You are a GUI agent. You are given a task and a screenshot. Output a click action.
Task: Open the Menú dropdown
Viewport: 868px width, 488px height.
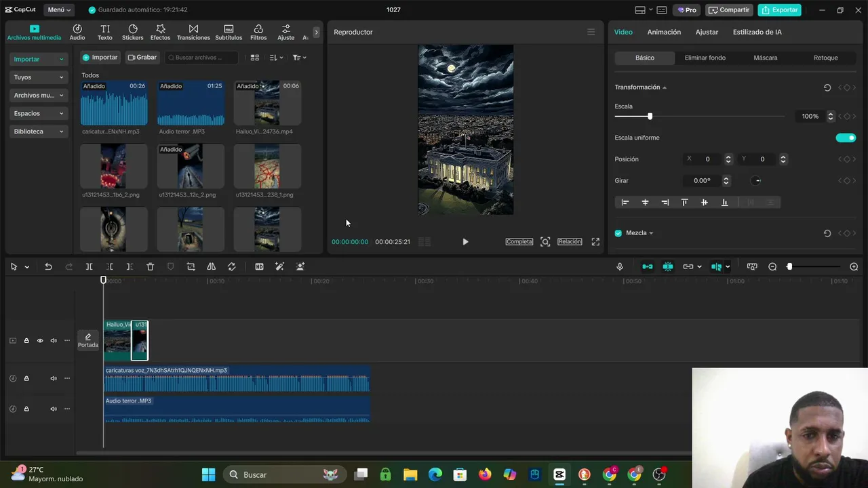tap(59, 10)
